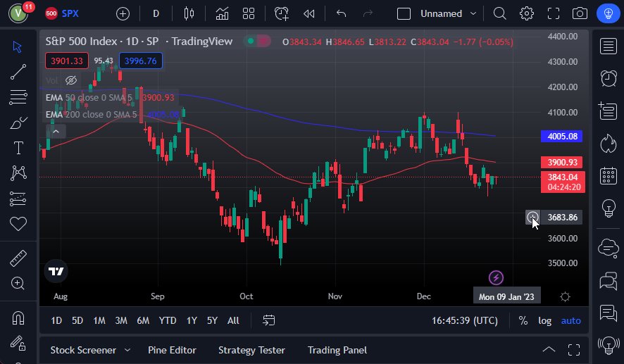
Task: Collapse the indicator legend chevron
Action: (55, 130)
